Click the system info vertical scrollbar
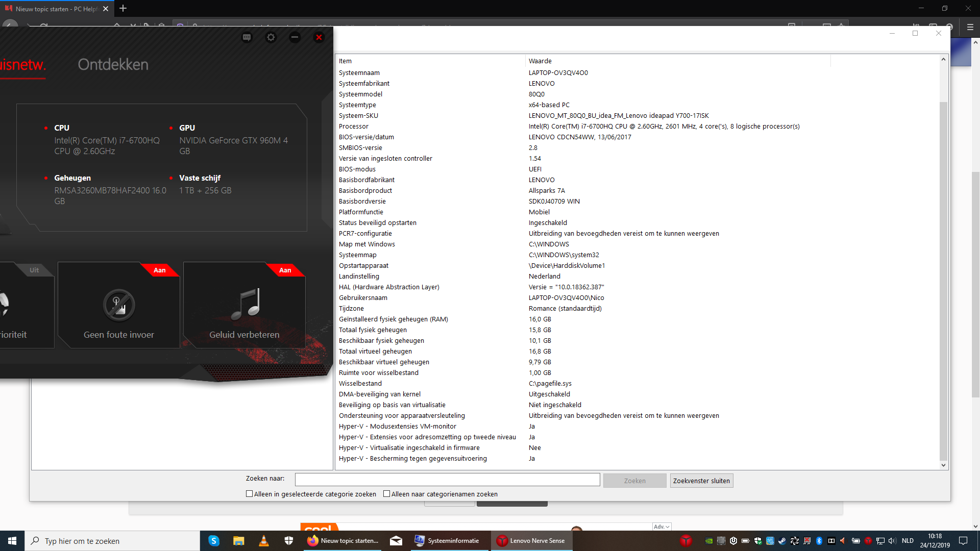Image resolution: width=980 pixels, height=551 pixels. 943,262
